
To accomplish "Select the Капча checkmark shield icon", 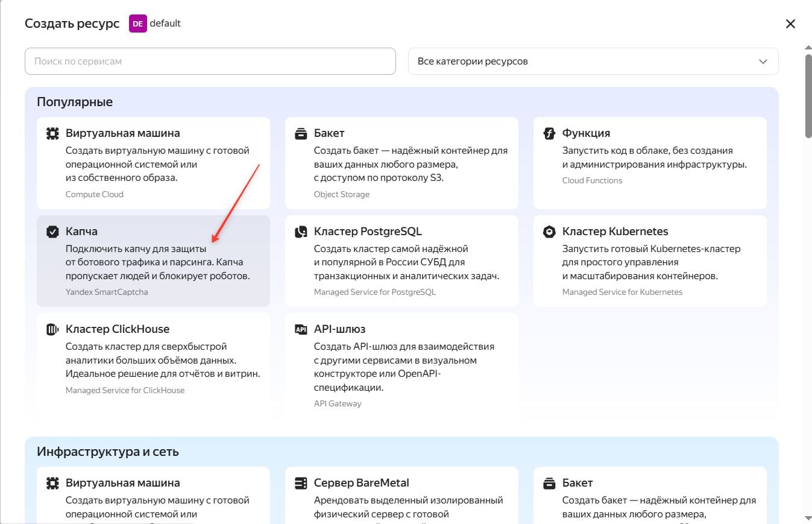I will click(x=52, y=232).
